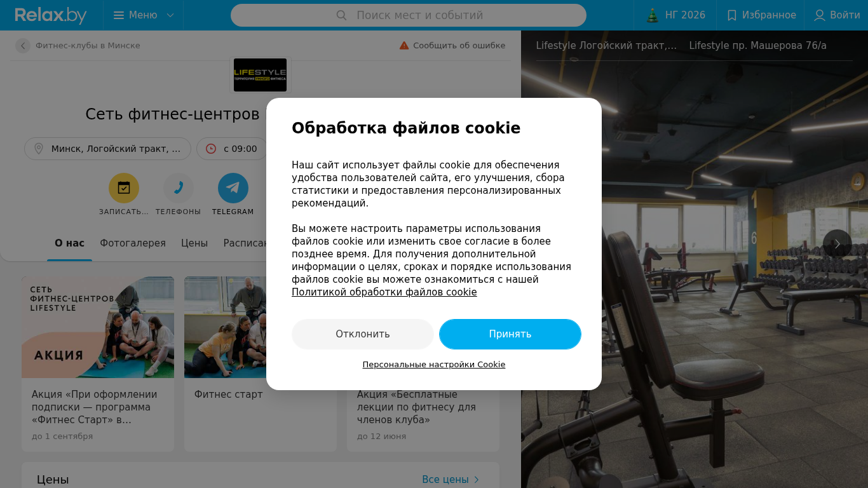Click the back arrow to Фитнес-клубы в Минске
Image resolution: width=868 pixels, height=488 pixels.
pos(23,46)
